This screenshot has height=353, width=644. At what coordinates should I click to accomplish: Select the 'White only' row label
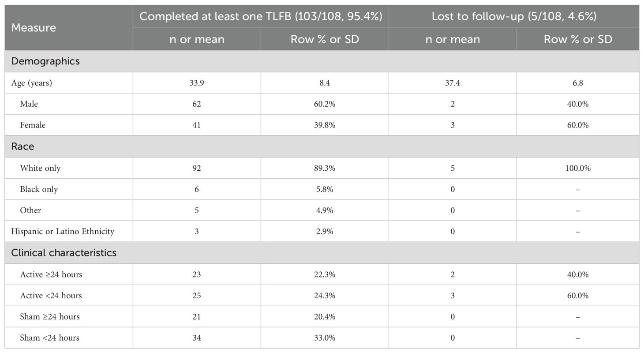(x=40, y=168)
